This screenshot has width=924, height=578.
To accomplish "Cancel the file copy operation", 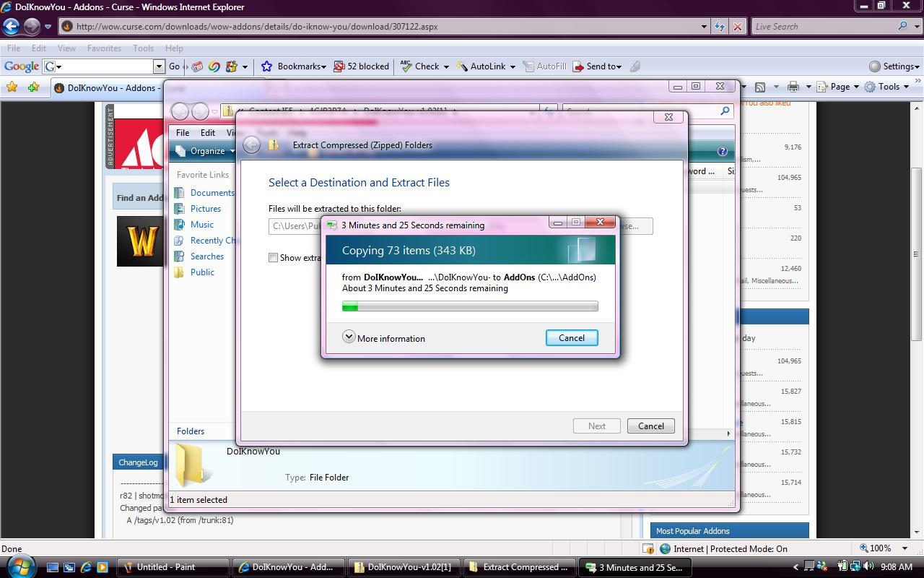I will pos(572,337).
